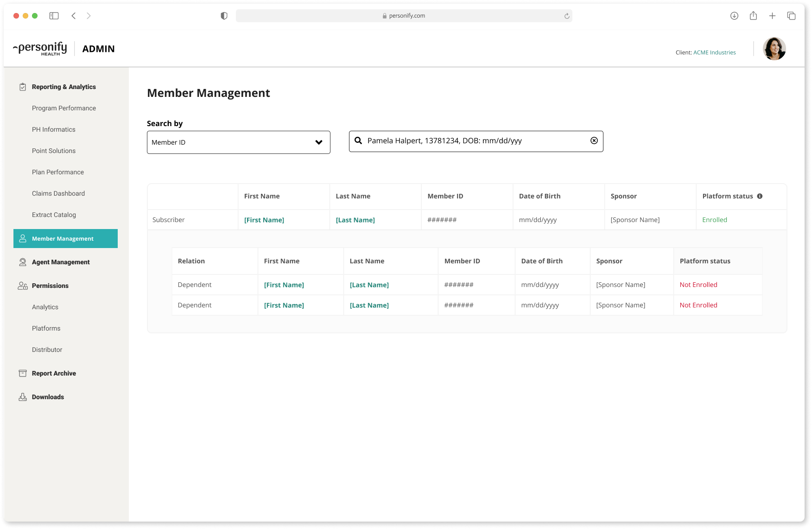The width and height of the screenshot is (812, 529).
Task: Click the Platform status info icon
Action: 760,196
